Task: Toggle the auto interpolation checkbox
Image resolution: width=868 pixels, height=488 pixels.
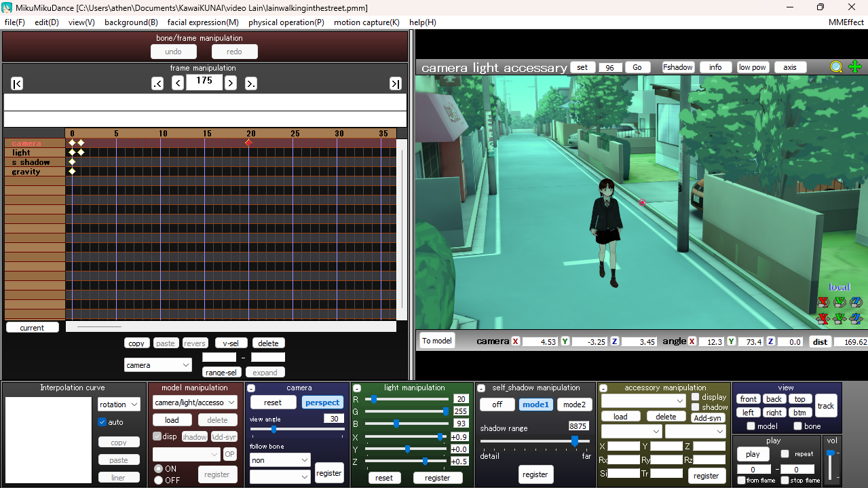Action: (x=102, y=422)
